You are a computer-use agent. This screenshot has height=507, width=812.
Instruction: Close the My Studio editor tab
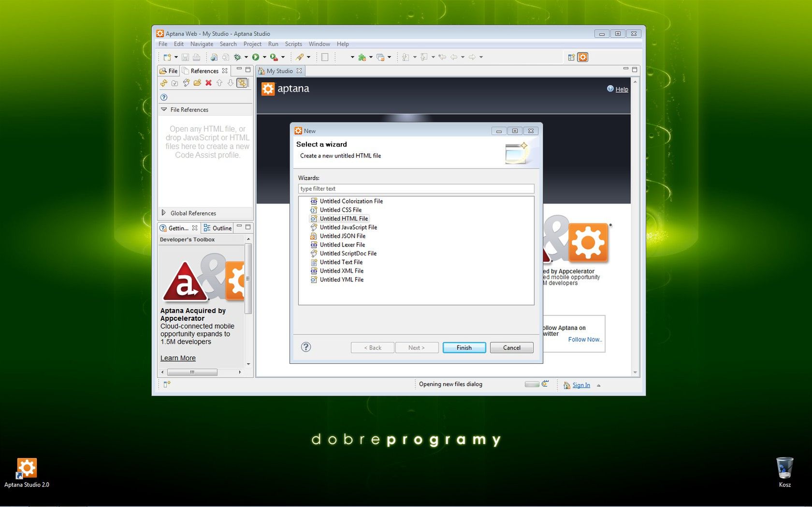(x=299, y=71)
